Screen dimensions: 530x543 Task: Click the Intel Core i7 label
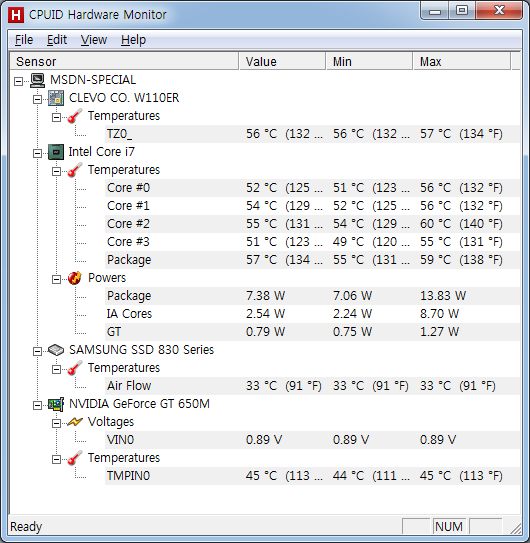pos(101,152)
